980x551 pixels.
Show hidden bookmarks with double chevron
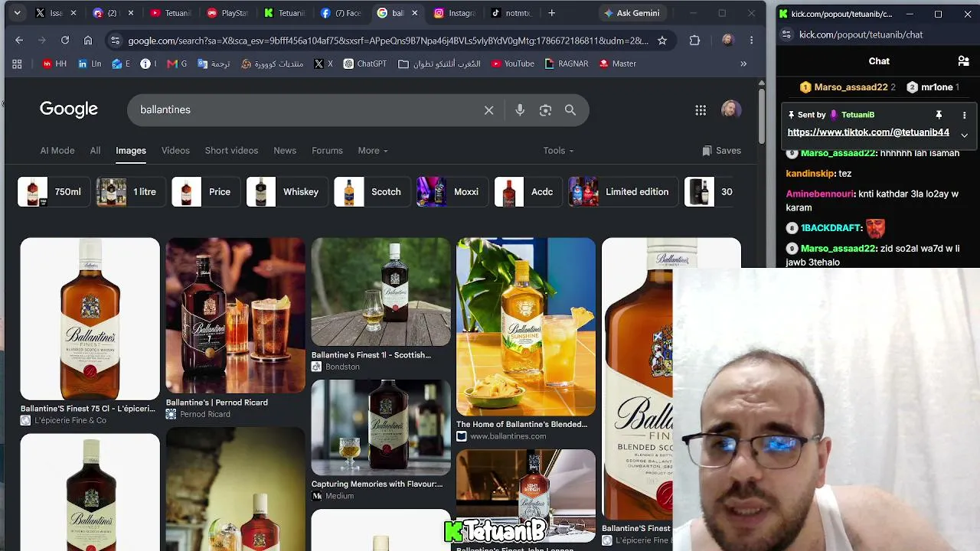pos(743,64)
